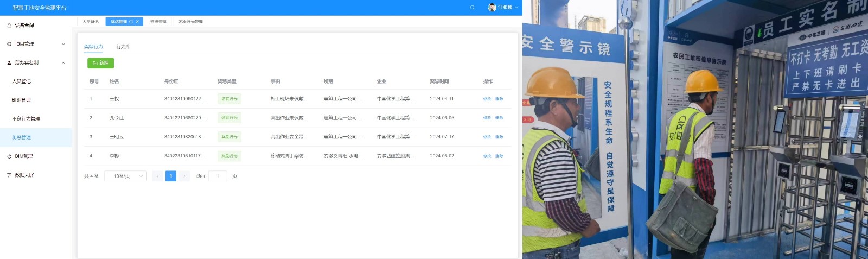Click the 奖惩时间 column header
868x259 pixels.
[x=439, y=81]
